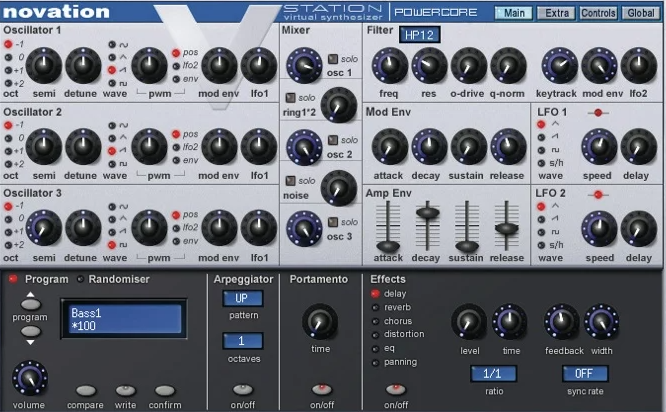
Task: Click the ring1*2 mixer knob
Action: [x=338, y=105]
